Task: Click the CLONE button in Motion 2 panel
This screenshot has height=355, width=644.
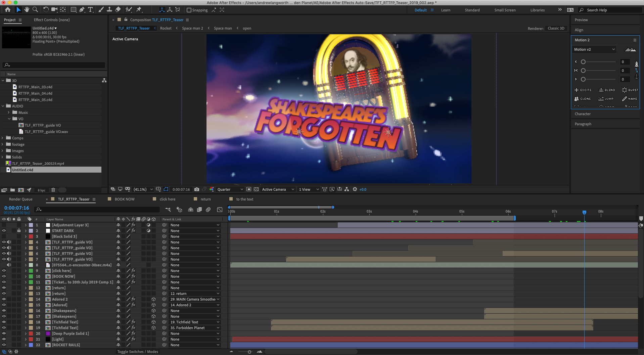Action: pyautogui.click(x=583, y=99)
